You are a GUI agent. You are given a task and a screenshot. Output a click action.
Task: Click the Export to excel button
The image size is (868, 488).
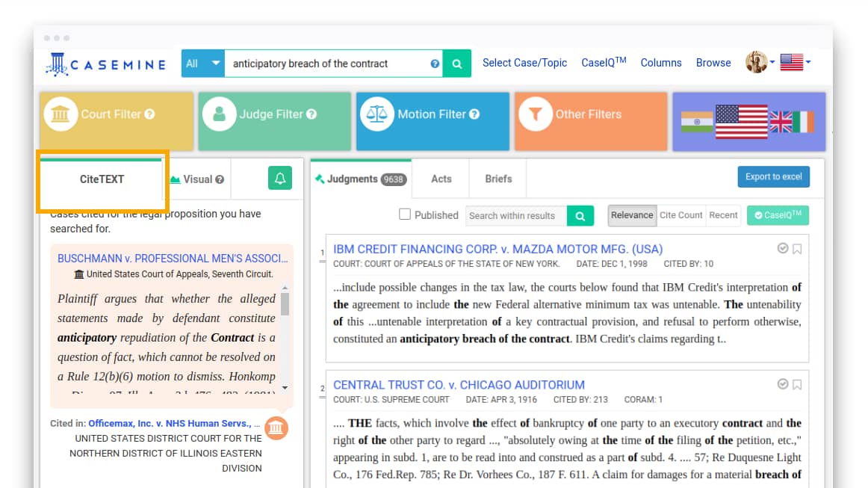coord(773,177)
